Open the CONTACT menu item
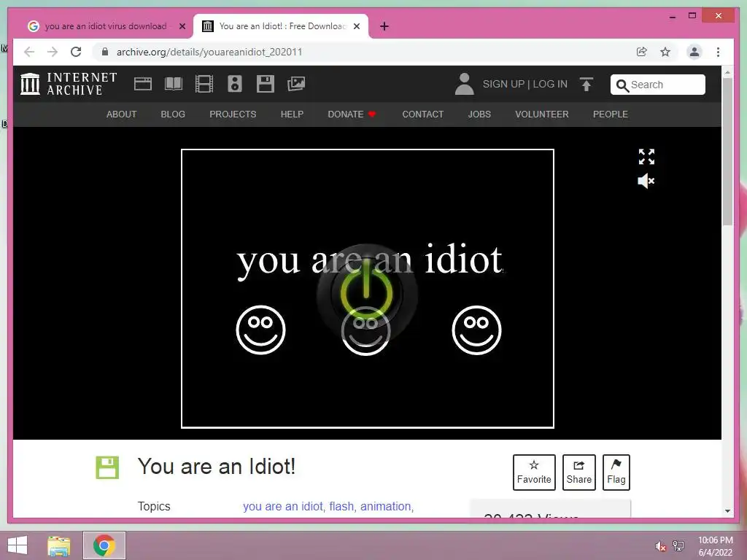 [x=422, y=114]
